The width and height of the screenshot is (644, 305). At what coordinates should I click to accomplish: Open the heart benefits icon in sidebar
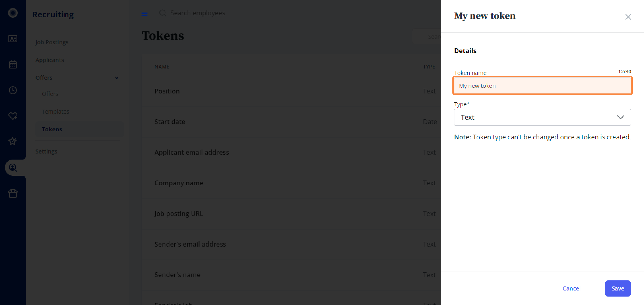pyautogui.click(x=13, y=116)
